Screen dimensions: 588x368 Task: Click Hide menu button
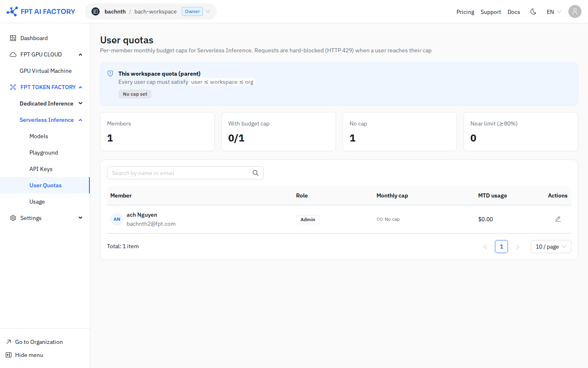pos(29,355)
